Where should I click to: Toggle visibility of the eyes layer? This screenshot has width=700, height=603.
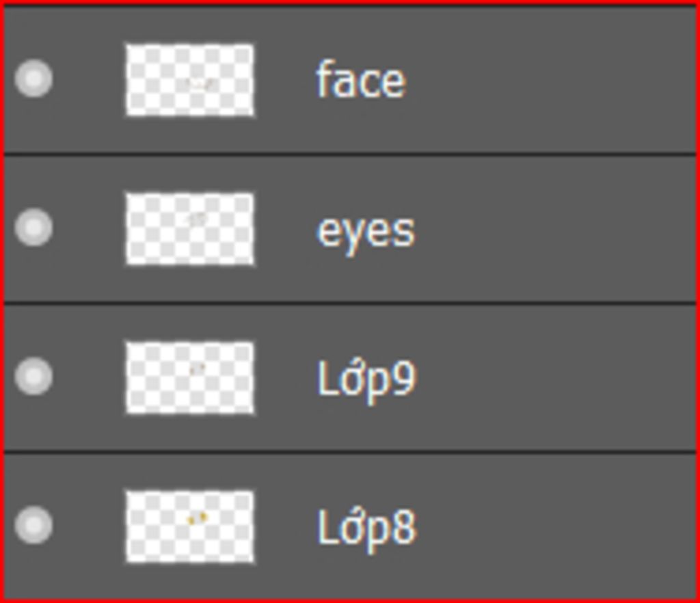[x=33, y=227]
